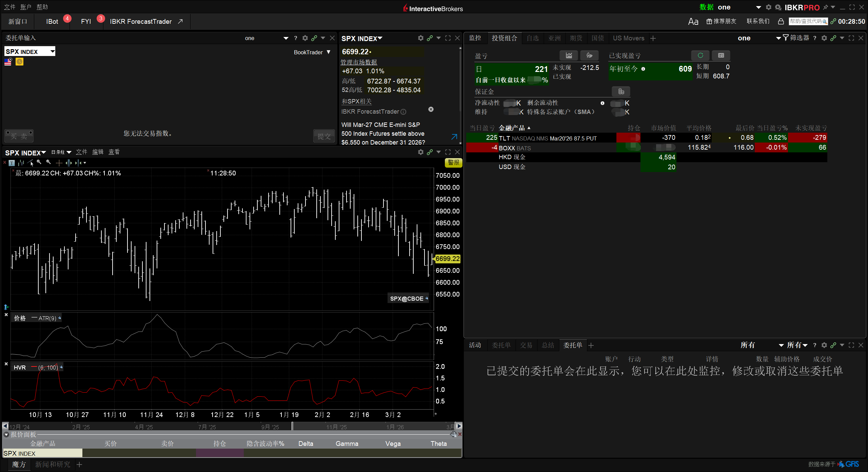Activate the crosshair tool in chart toolbar

click(59, 163)
